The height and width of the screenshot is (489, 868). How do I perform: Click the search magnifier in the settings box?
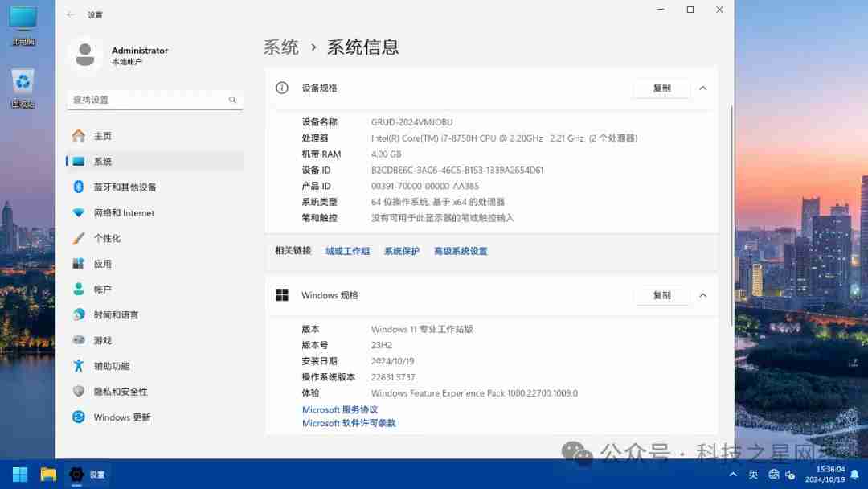tap(232, 100)
